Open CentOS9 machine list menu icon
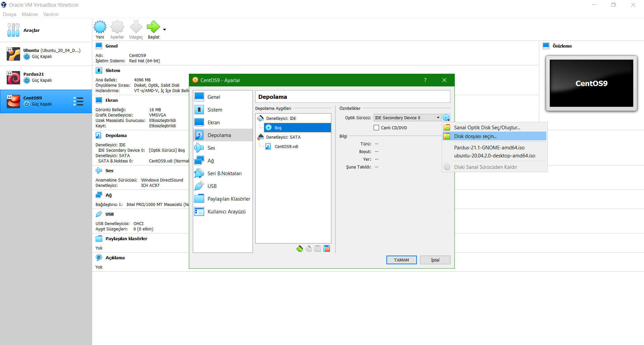The height and width of the screenshot is (345, 644). pos(78,101)
